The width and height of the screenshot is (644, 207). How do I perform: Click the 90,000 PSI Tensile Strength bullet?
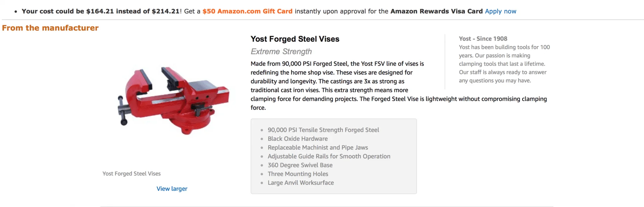(323, 130)
